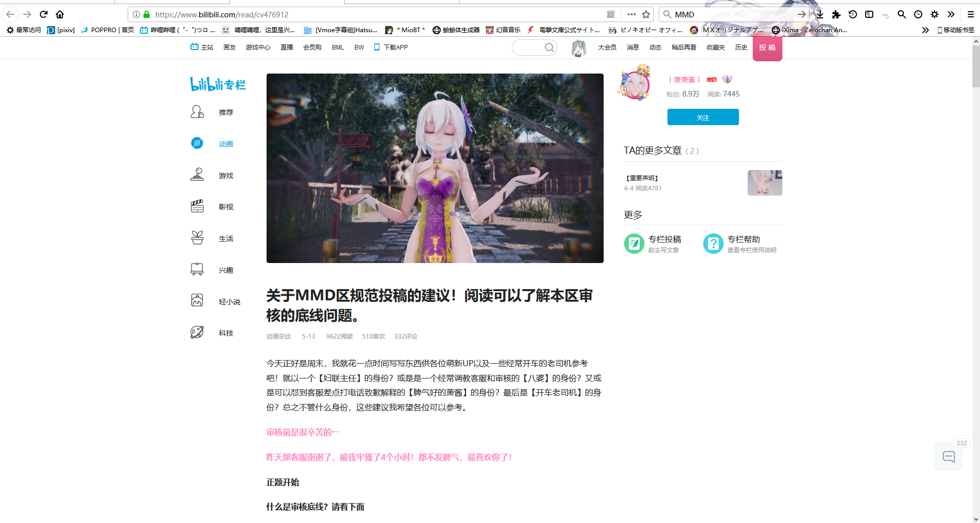The image size is (980, 523).
Task: Open the gear settings toolbar icon
Action: pyautogui.click(x=935, y=14)
